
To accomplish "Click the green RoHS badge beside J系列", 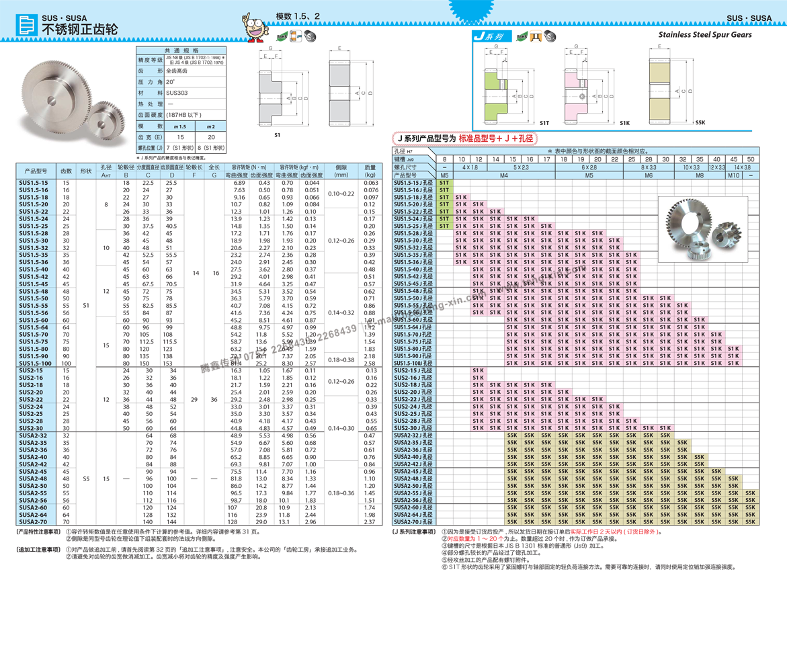I will tap(520, 38).
